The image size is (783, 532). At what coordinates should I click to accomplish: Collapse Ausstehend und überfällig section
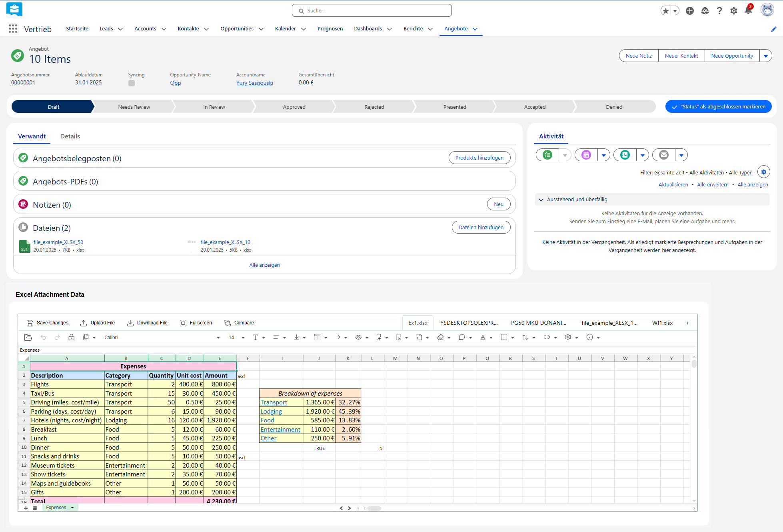[541, 200]
